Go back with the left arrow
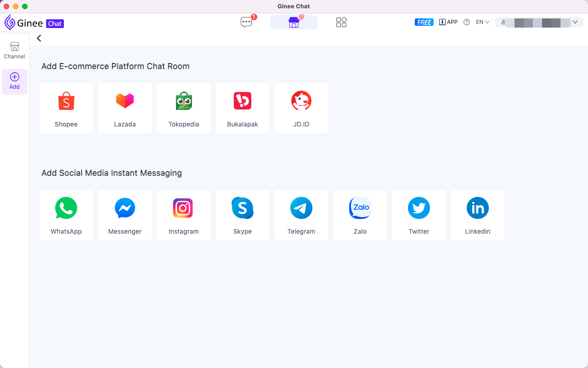Image resolution: width=588 pixels, height=368 pixels. coord(39,38)
